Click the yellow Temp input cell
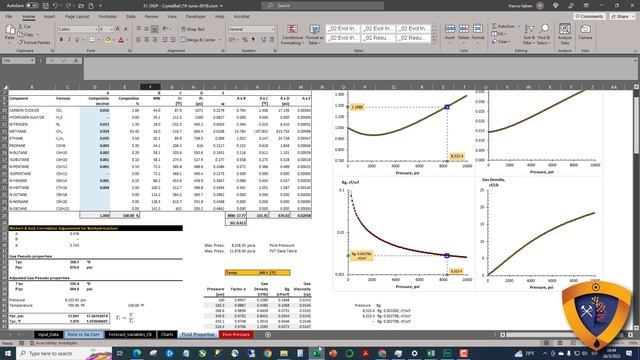This screenshot has height=360, width=640. [258, 272]
